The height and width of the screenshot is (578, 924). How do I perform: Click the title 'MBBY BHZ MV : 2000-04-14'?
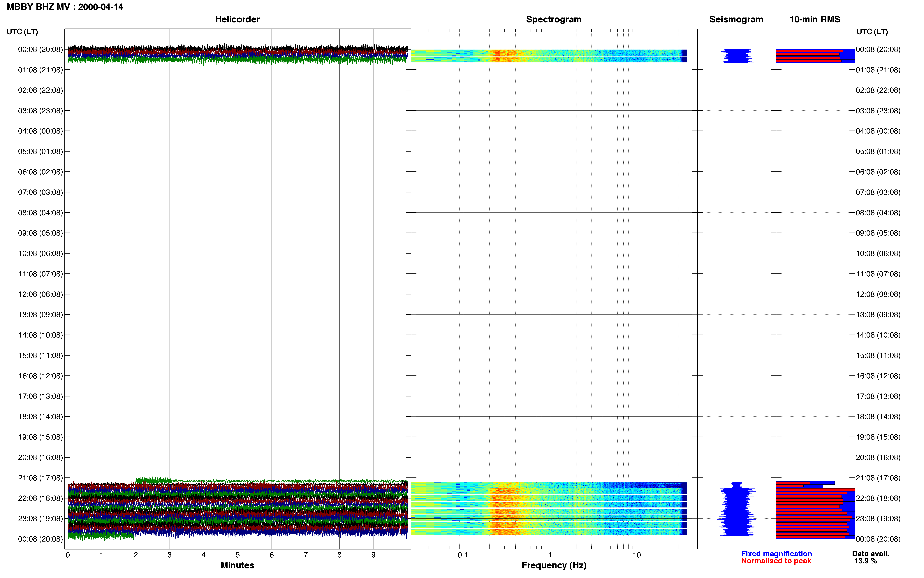point(65,7)
